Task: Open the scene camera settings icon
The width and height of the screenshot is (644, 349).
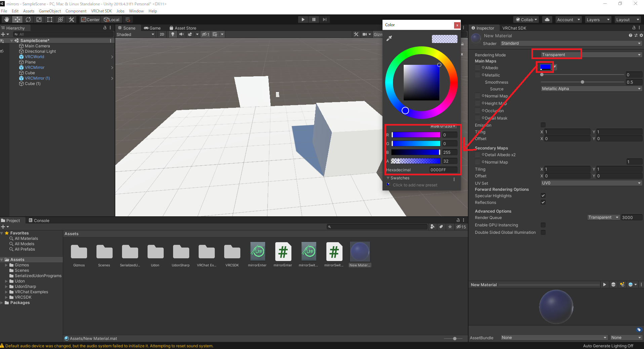Action: pos(365,34)
